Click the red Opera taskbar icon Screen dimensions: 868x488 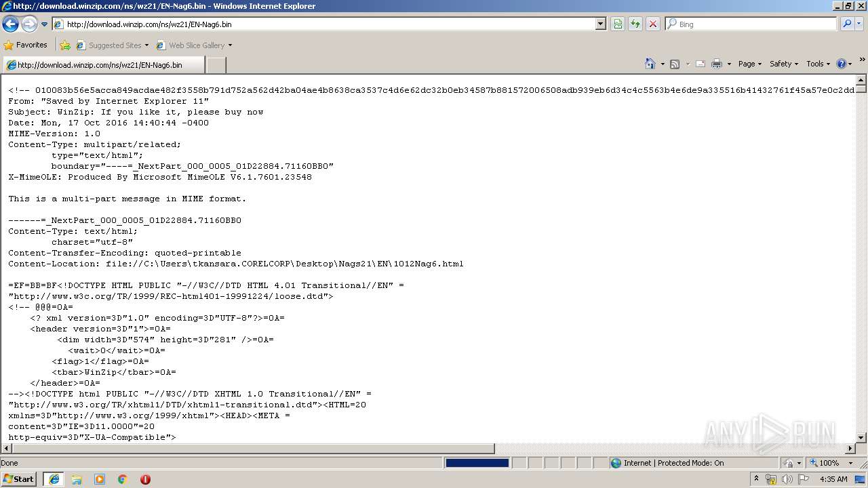point(145,479)
